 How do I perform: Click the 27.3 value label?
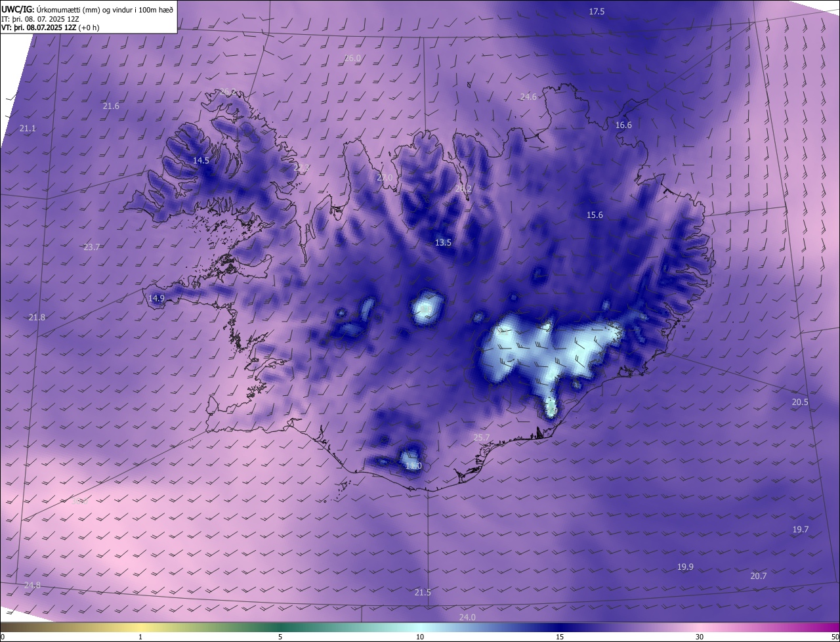[302, 168]
